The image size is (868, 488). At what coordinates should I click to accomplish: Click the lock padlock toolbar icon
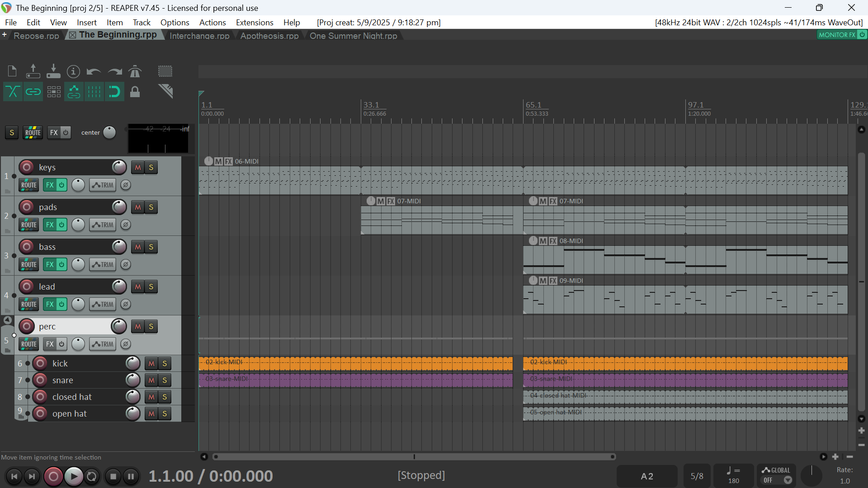click(135, 92)
